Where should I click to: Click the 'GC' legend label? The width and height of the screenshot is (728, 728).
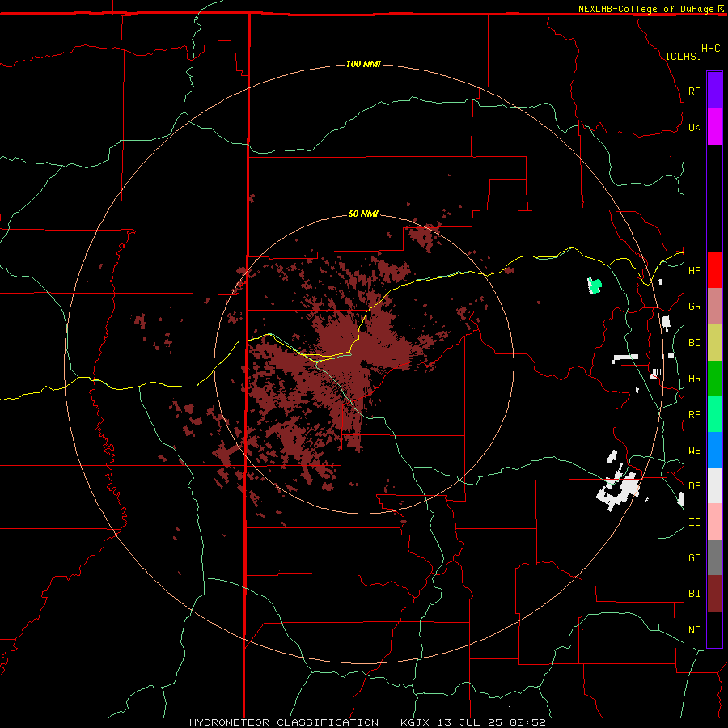pos(694,558)
